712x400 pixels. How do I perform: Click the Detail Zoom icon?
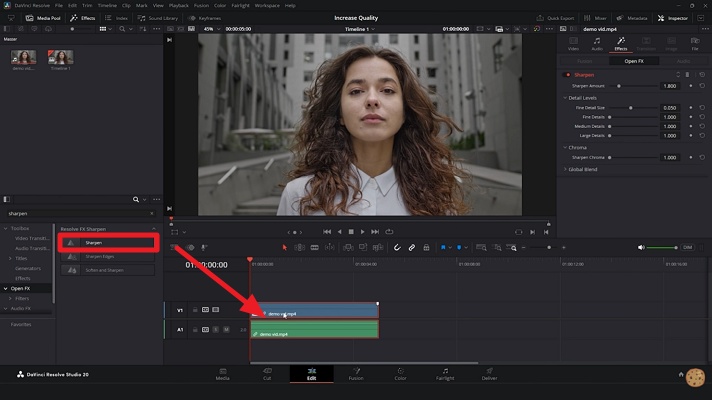(x=497, y=247)
